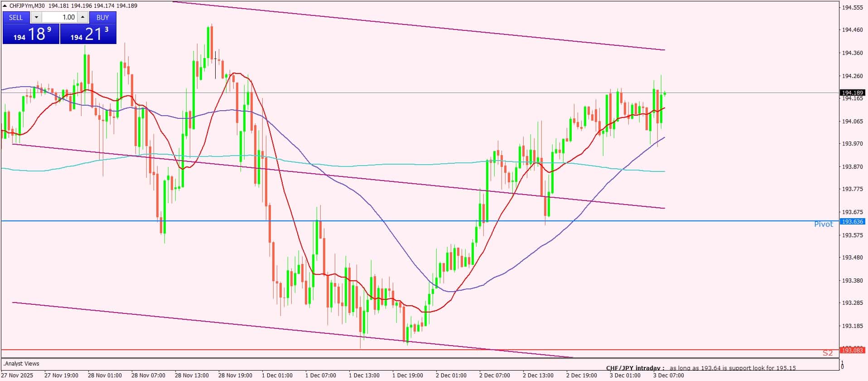Click the 193.636 pivot price tag
Viewport: 868px width, 381px height.
(x=852, y=221)
